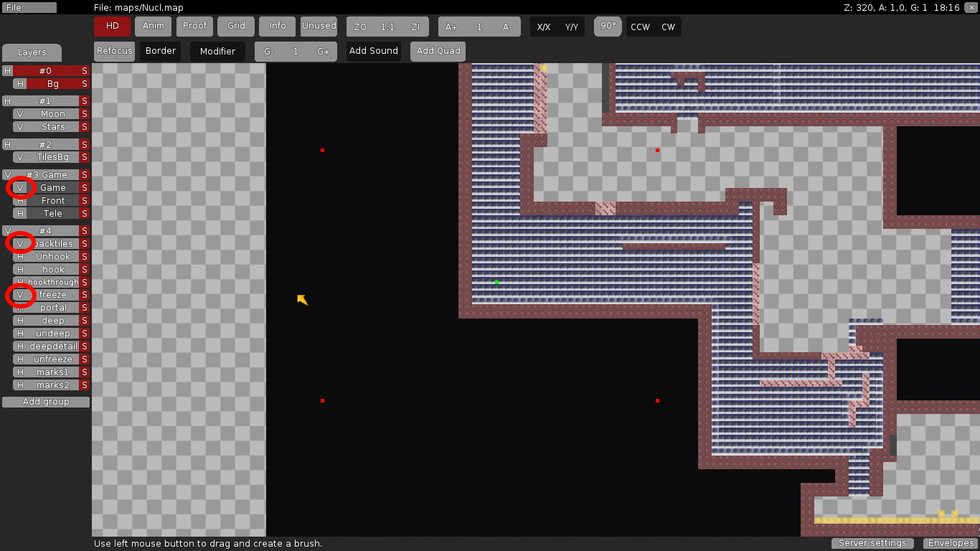The image size is (980, 551).
Task: Flip brush vertically with Y/Y
Action: [572, 27]
